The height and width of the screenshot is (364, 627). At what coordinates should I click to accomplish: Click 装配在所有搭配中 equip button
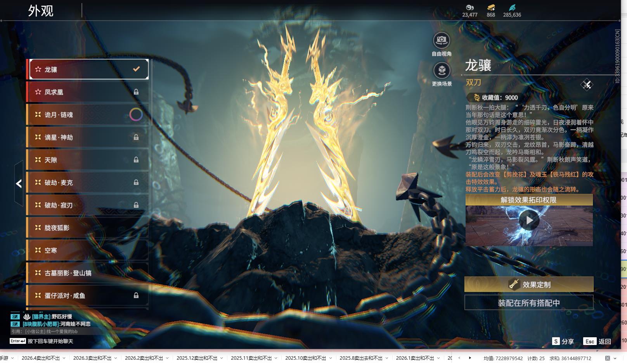tap(529, 303)
